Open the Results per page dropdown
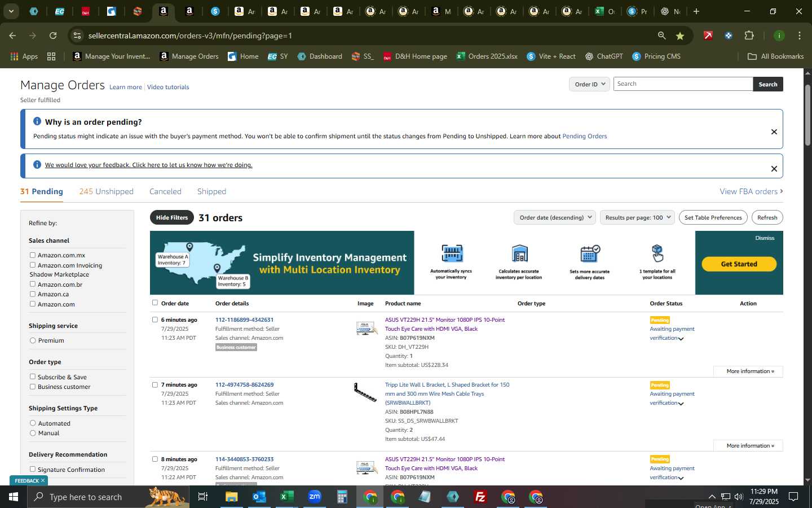The image size is (812, 508). tap(637, 217)
